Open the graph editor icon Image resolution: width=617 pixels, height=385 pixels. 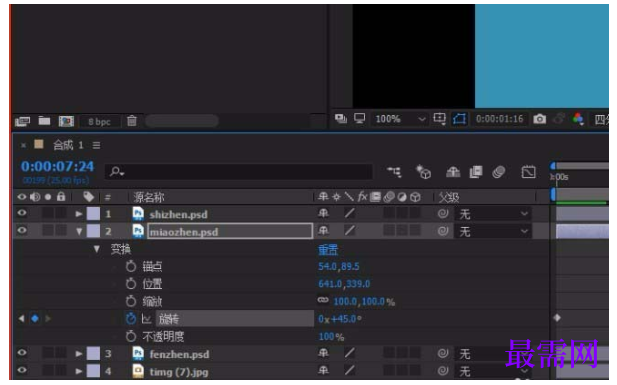pos(528,172)
